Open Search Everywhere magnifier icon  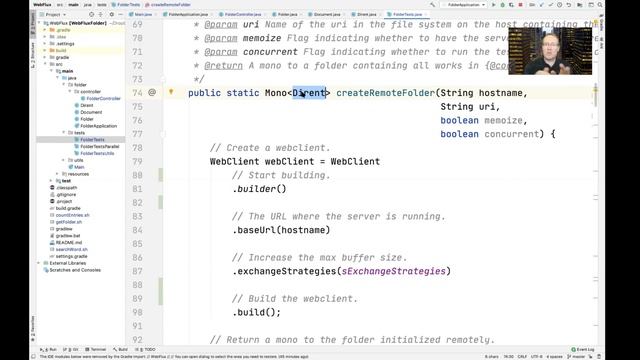[600, 5]
